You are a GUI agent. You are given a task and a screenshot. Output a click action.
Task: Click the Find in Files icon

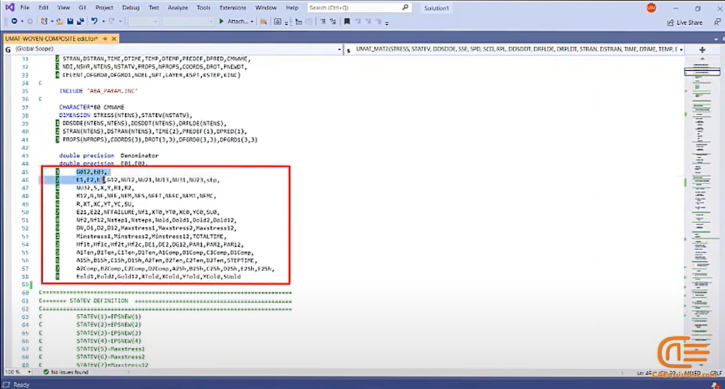pos(263,21)
